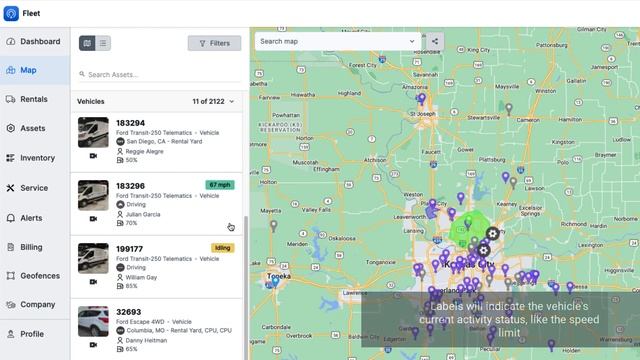640x360 pixels.
Task: Click the vehicle list scrollbar
Action: tap(246, 288)
